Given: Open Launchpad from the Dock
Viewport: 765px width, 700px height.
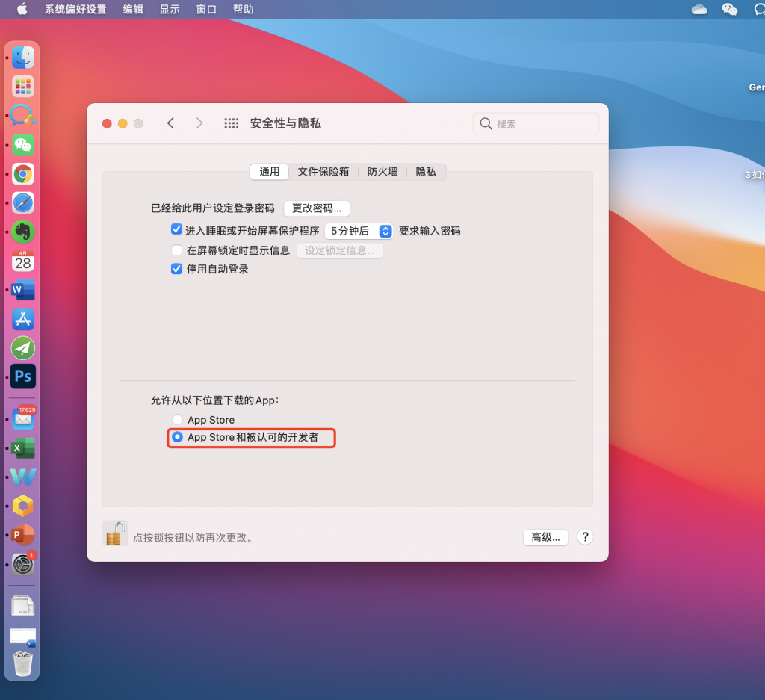Looking at the screenshot, I should (23, 87).
